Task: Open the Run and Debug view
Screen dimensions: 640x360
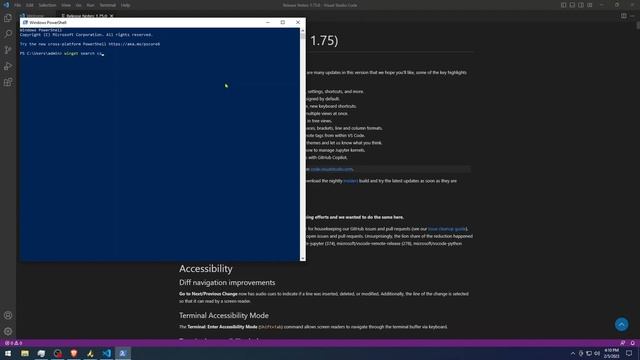Action: (x=8, y=66)
